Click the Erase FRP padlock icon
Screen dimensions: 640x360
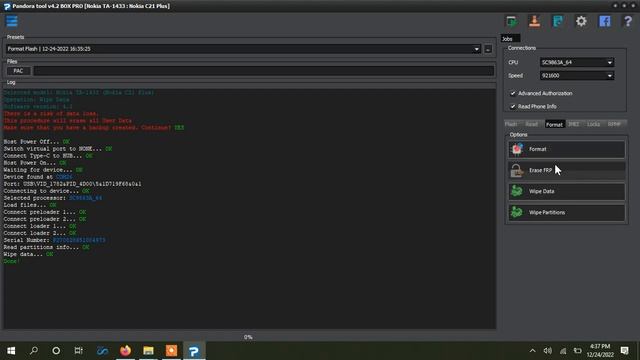(x=517, y=170)
